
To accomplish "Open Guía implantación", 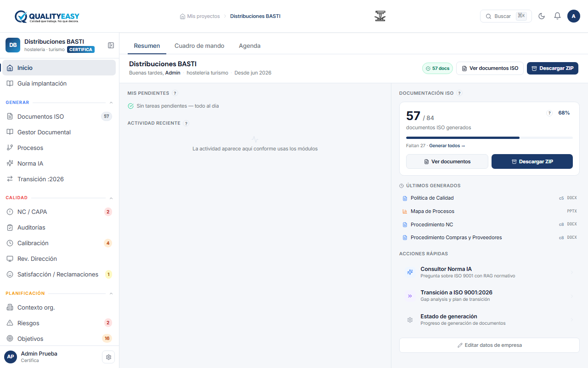I will 59,83.
